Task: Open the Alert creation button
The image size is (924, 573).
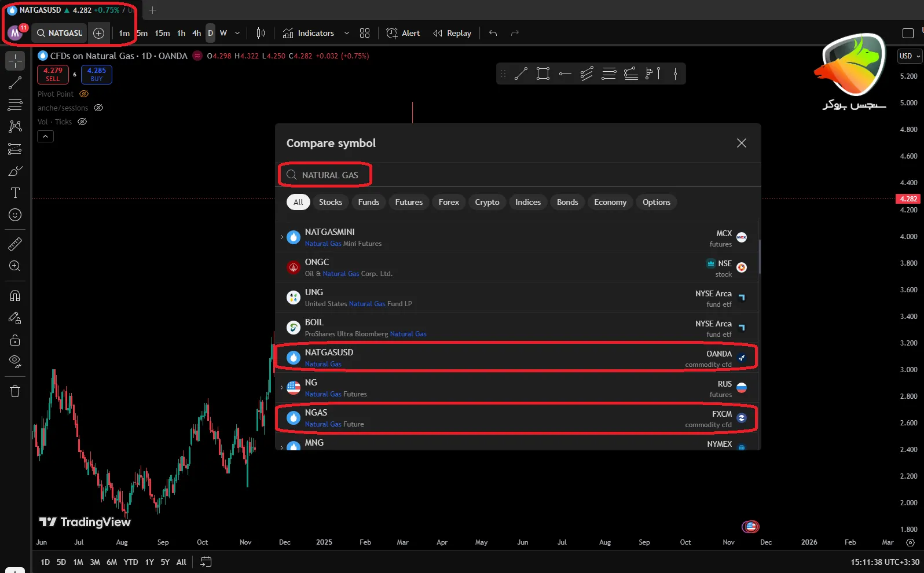Action: tap(403, 33)
